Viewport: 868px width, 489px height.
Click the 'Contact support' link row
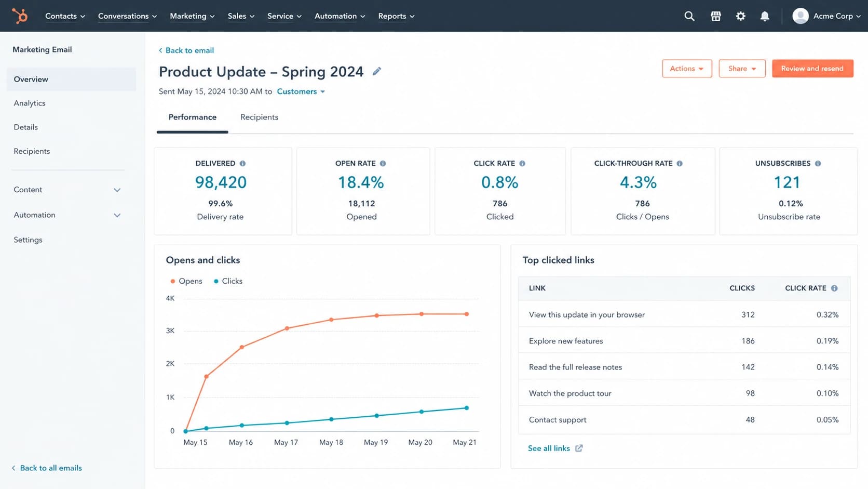pos(684,419)
